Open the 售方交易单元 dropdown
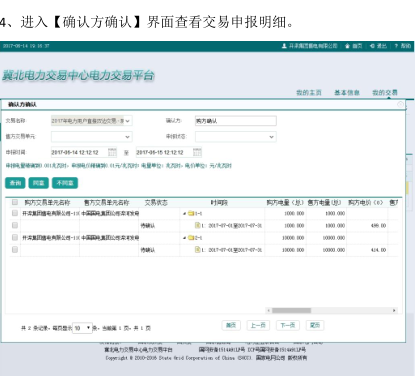This screenshot has width=417, height=377. pyautogui.click(x=92, y=137)
